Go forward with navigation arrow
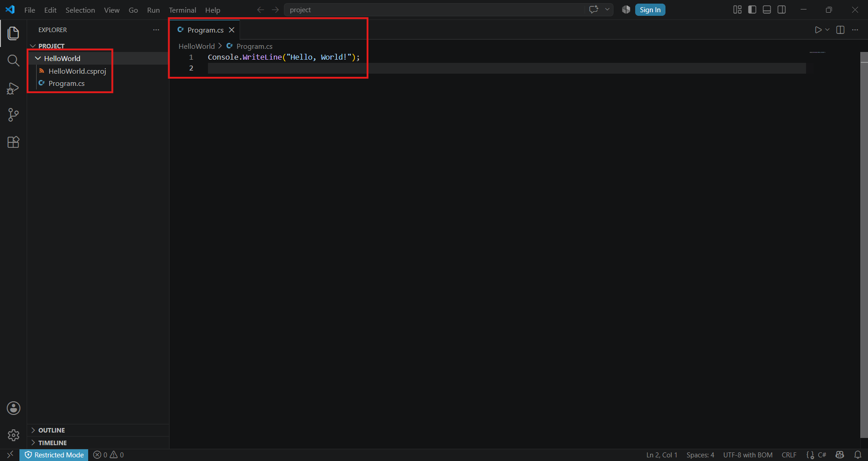Screen dimensions: 868x461 click(275, 9)
